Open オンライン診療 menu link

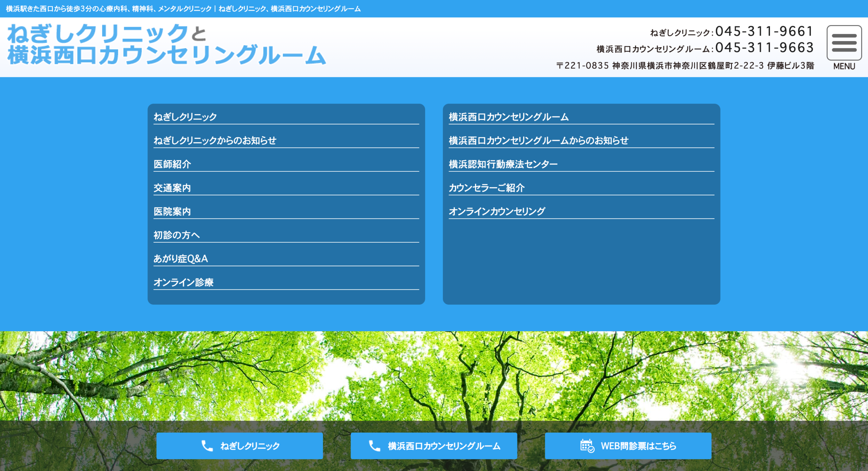(286, 282)
